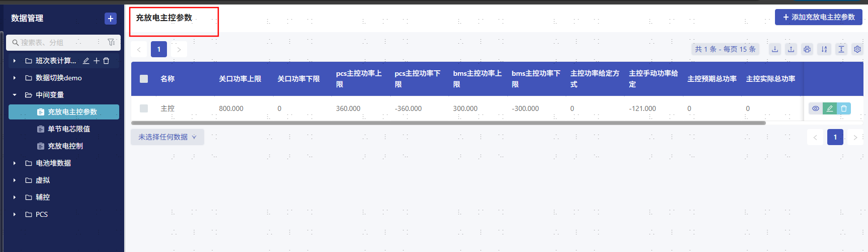Image resolution: width=868 pixels, height=252 pixels.
Task: Click the clipboard icon of 充放电控制
Action: tap(41, 146)
